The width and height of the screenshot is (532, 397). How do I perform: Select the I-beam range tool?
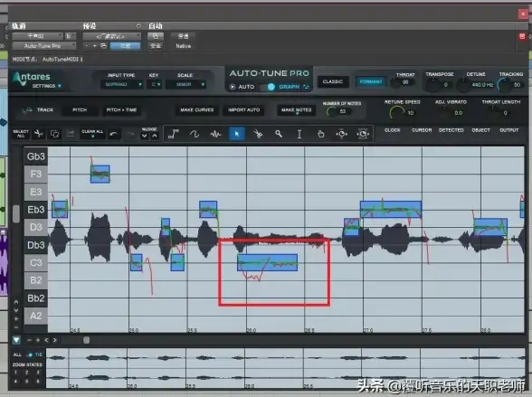(299, 134)
